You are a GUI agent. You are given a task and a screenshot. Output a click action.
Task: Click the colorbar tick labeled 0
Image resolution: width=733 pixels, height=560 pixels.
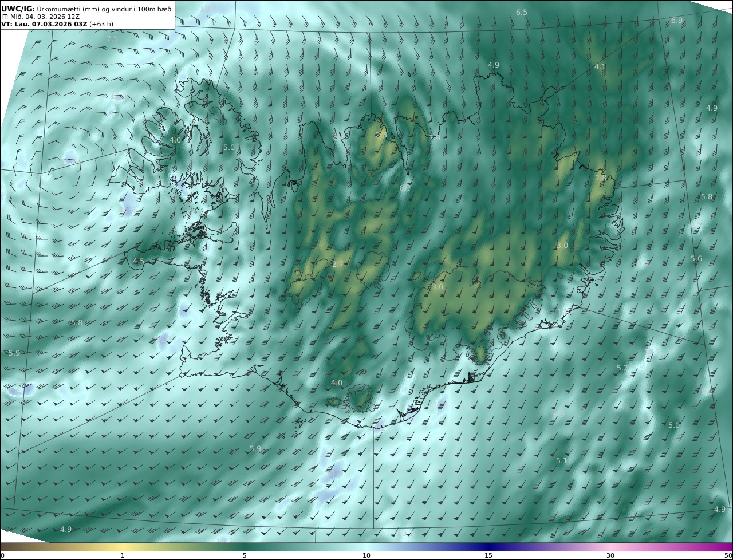tap(2, 555)
